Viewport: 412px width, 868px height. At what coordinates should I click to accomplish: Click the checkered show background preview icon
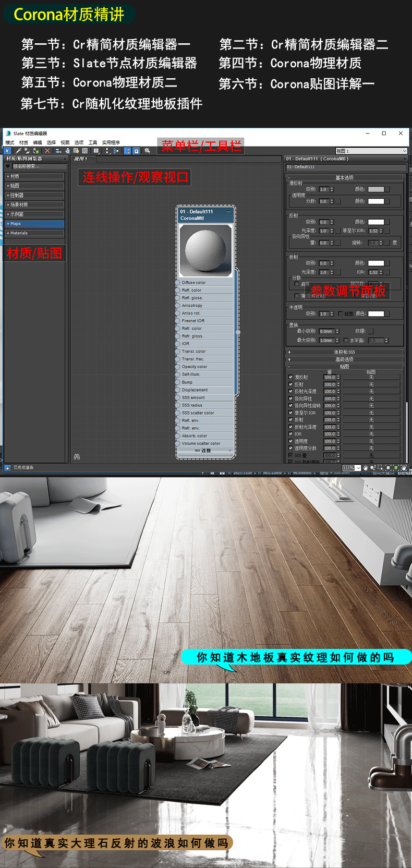pos(85,151)
